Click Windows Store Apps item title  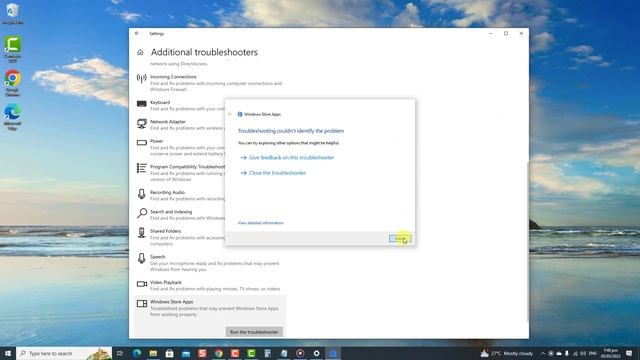tap(171, 302)
